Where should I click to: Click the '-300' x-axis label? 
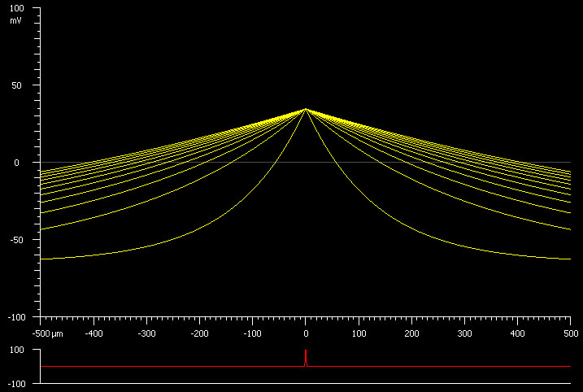click(146, 333)
